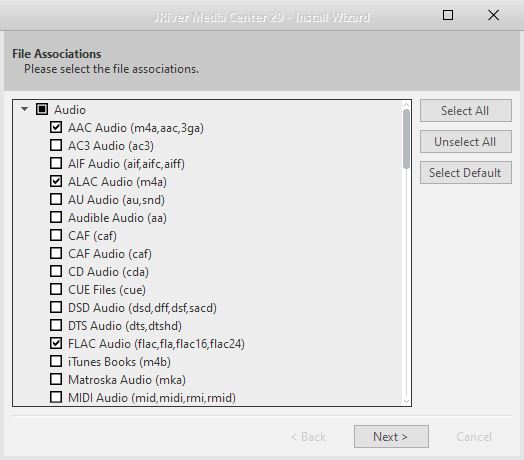Tick the CAF (caf) checkbox
Image resolution: width=524 pixels, height=460 pixels.
tap(56, 235)
